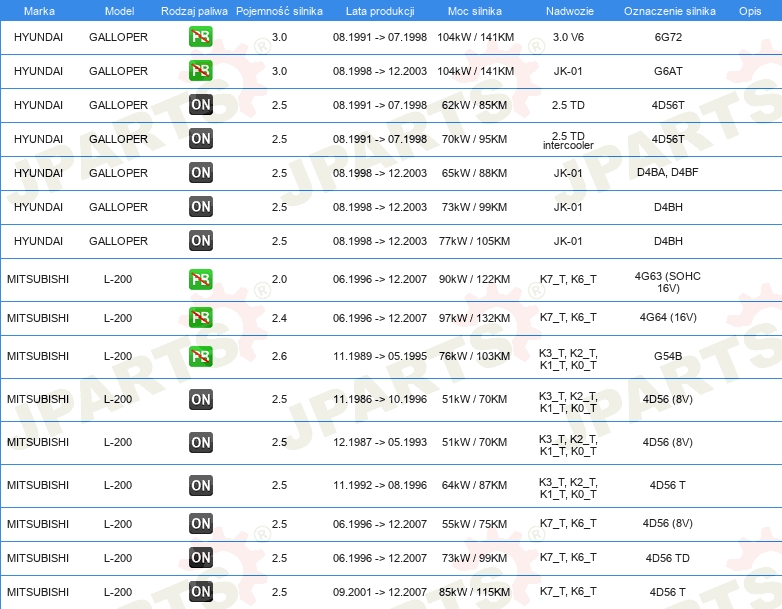Click the Opis column header
The height and width of the screenshot is (609, 782).
pos(749,10)
